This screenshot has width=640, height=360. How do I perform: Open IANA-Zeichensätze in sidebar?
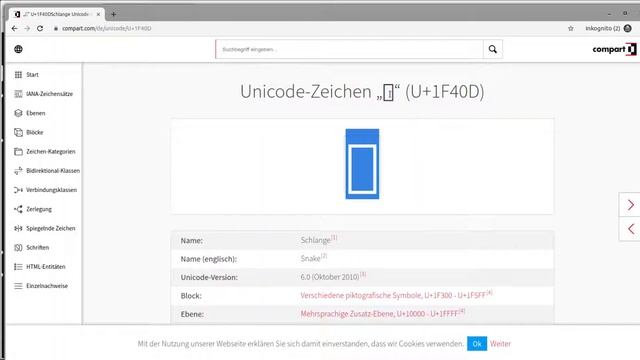pyautogui.click(x=49, y=94)
